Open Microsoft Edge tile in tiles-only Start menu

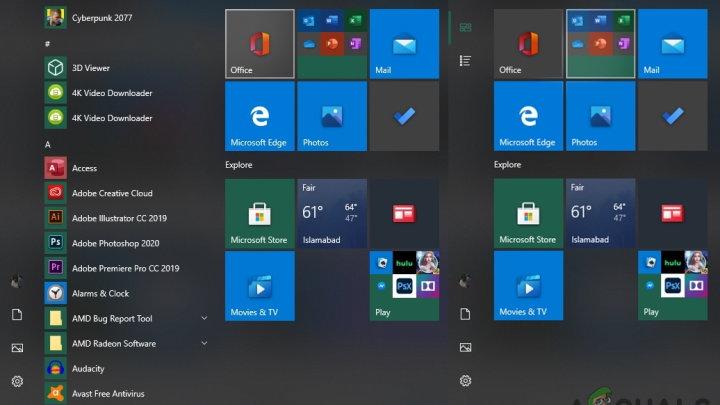coord(529,116)
